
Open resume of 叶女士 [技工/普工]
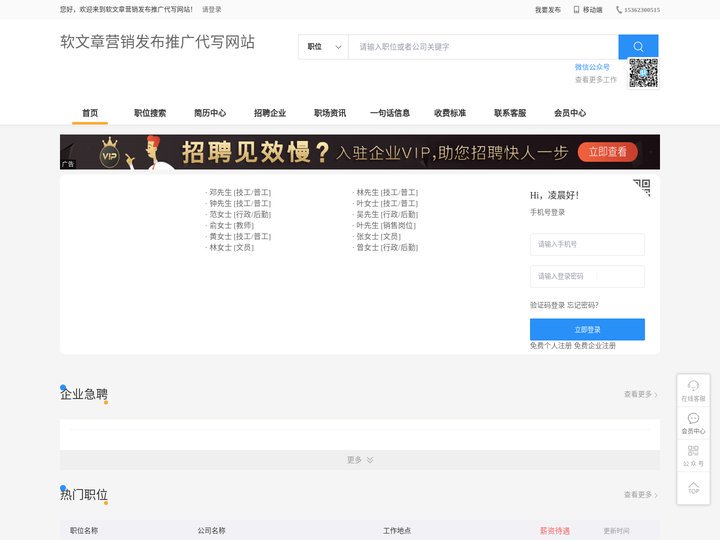pyautogui.click(x=387, y=203)
